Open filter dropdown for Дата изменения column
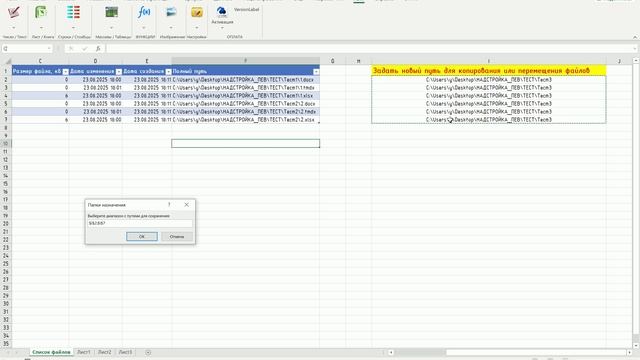Image resolution: width=640 pixels, height=360 pixels. (x=118, y=71)
